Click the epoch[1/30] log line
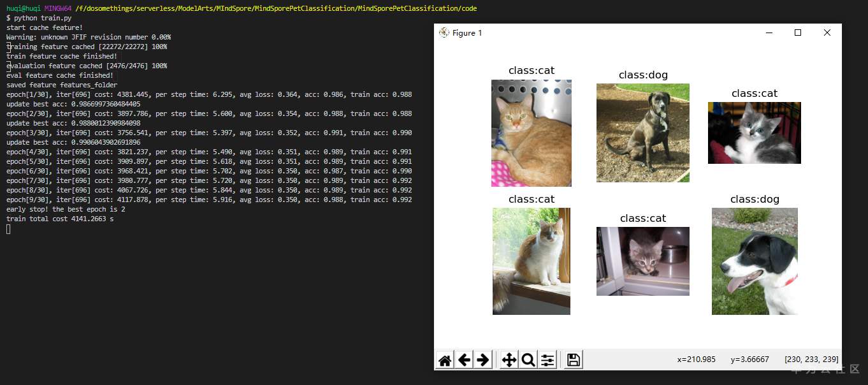Image resolution: width=868 pixels, height=385 pixels. [x=209, y=94]
